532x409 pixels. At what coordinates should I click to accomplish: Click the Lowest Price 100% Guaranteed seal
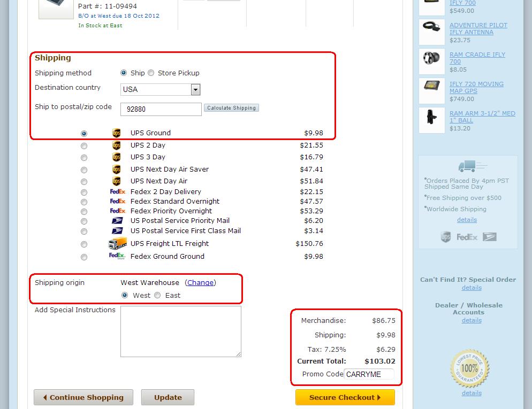point(469,368)
